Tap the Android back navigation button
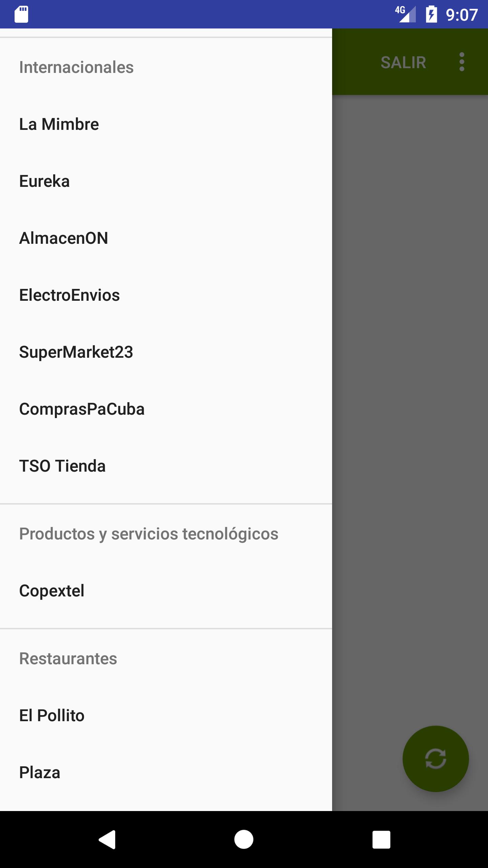This screenshot has height=868, width=488. coord(107,840)
